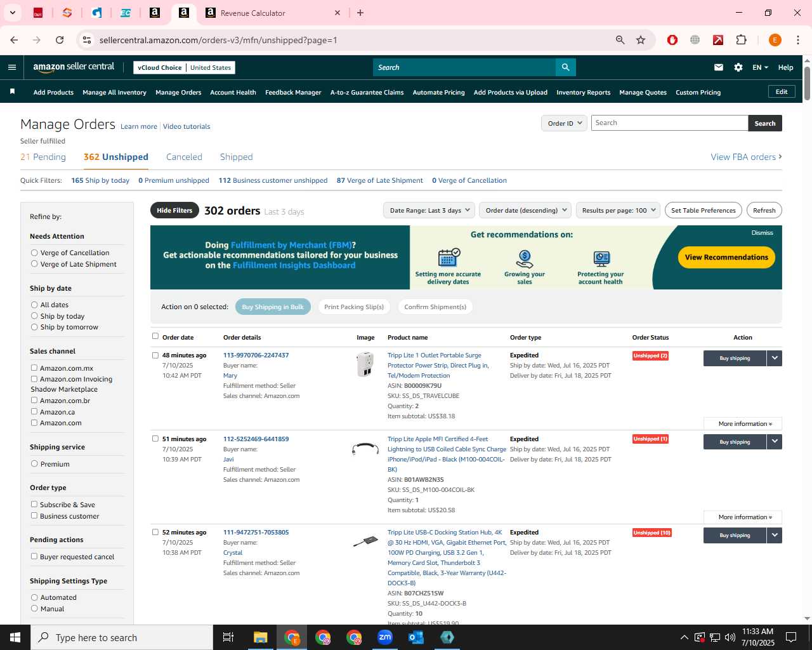Open File Explorer from taskbar
Screen dimensions: 812x650
point(261,637)
